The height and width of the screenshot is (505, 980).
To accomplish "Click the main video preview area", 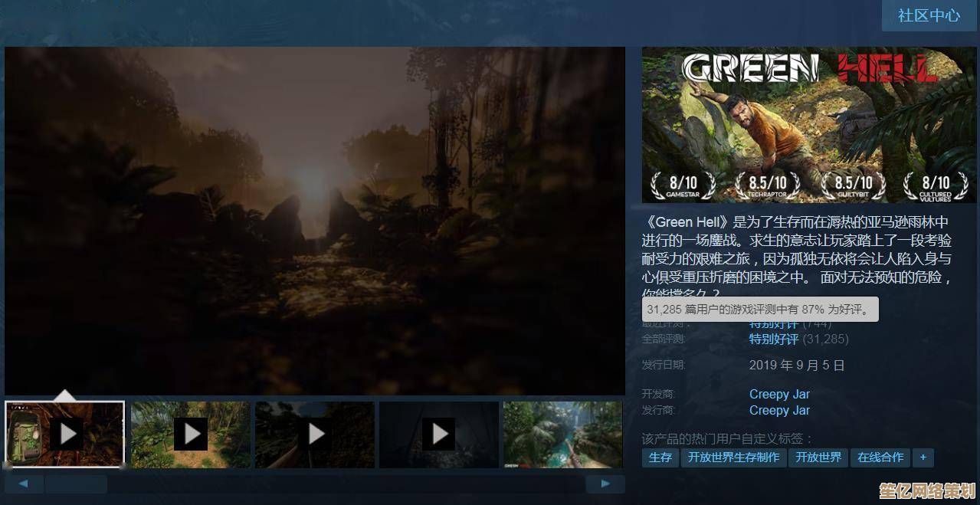I will (314, 221).
